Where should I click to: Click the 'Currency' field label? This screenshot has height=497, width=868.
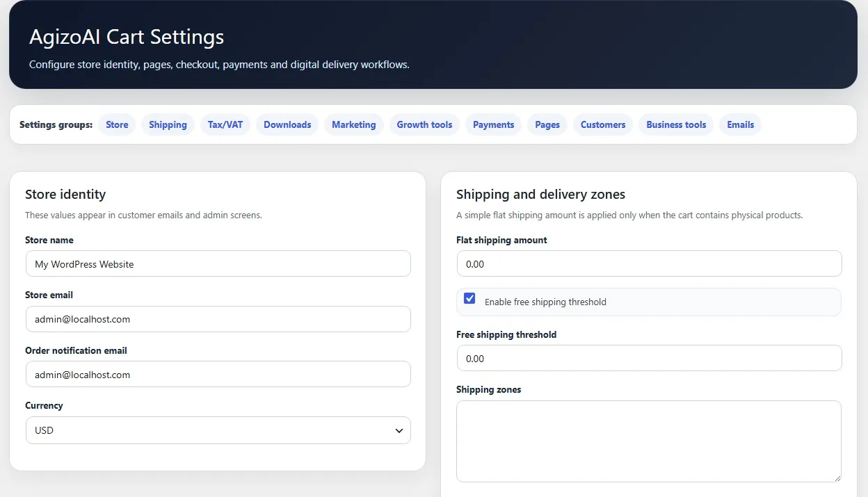click(x=44, y=405)
